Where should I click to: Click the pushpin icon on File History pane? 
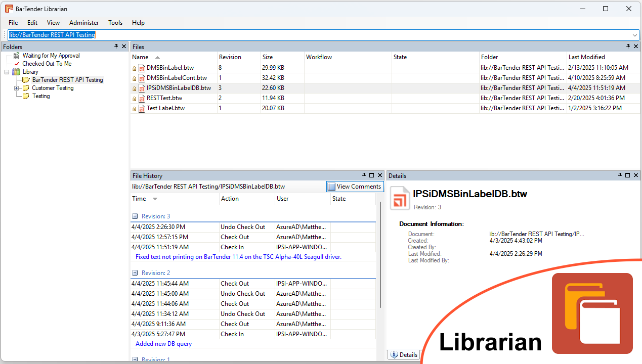(x=364, y=175)
